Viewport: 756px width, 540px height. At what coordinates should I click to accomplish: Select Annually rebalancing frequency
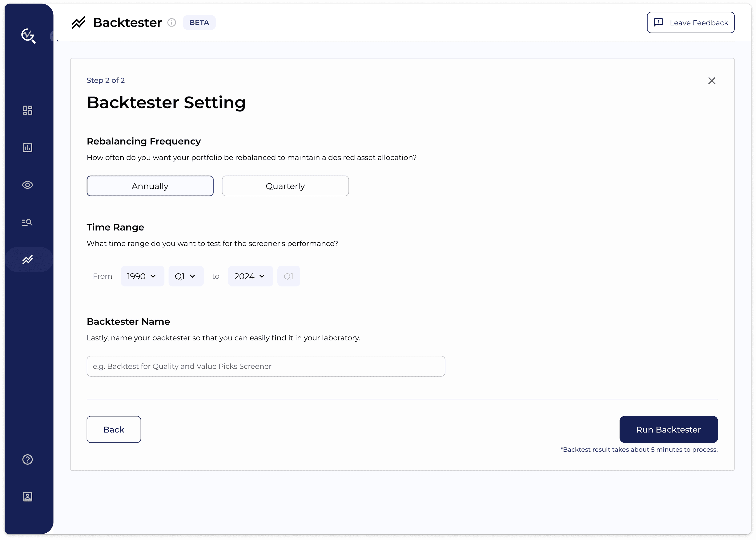[150, 186]
